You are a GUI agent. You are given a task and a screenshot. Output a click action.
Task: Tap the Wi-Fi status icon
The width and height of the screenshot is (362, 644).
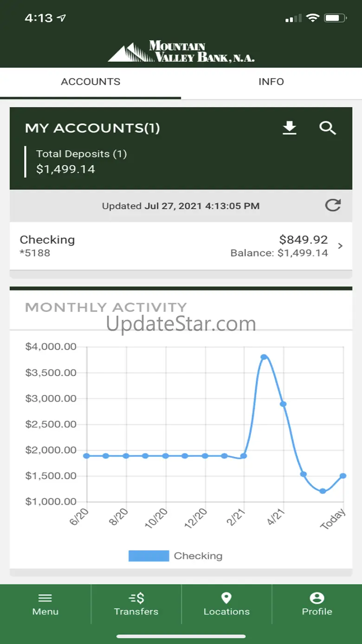coord(313,18)
